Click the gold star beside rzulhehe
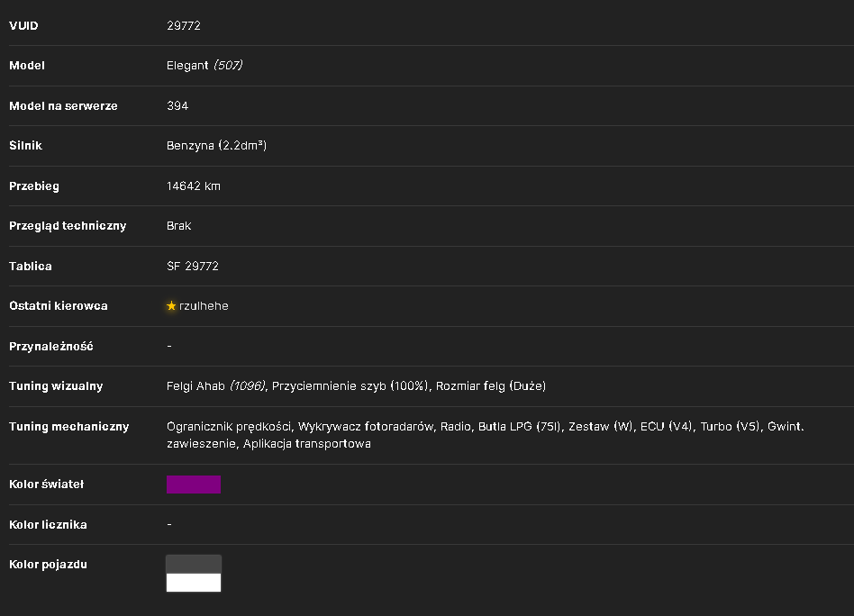The image size is (854, 616). (x=171, y=305)
